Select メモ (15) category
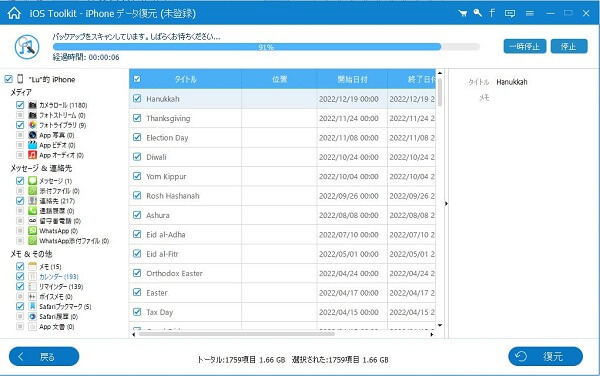 pyautogui.click(x=50, y=267)
